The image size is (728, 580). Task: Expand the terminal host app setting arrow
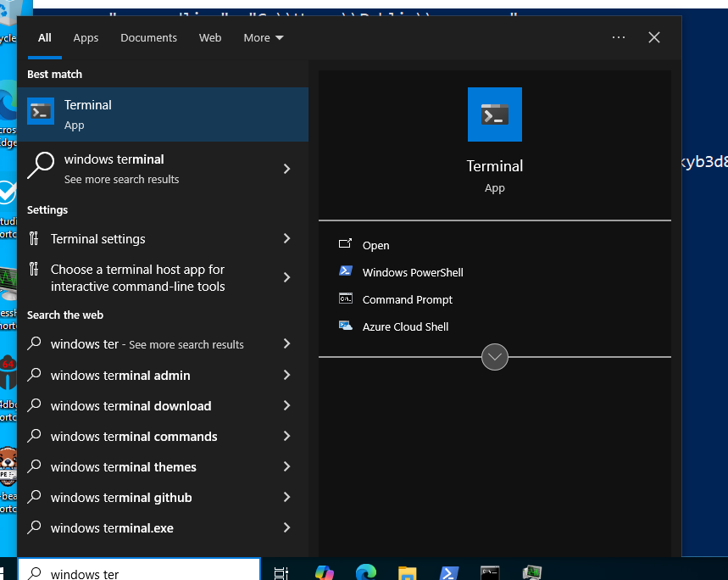(287, 277)
